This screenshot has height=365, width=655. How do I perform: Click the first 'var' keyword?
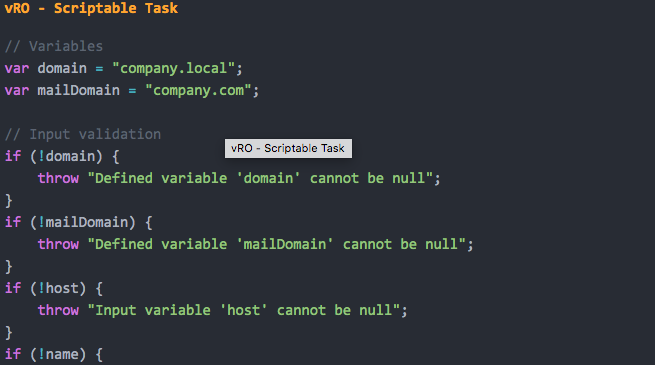tap(17, 68)
